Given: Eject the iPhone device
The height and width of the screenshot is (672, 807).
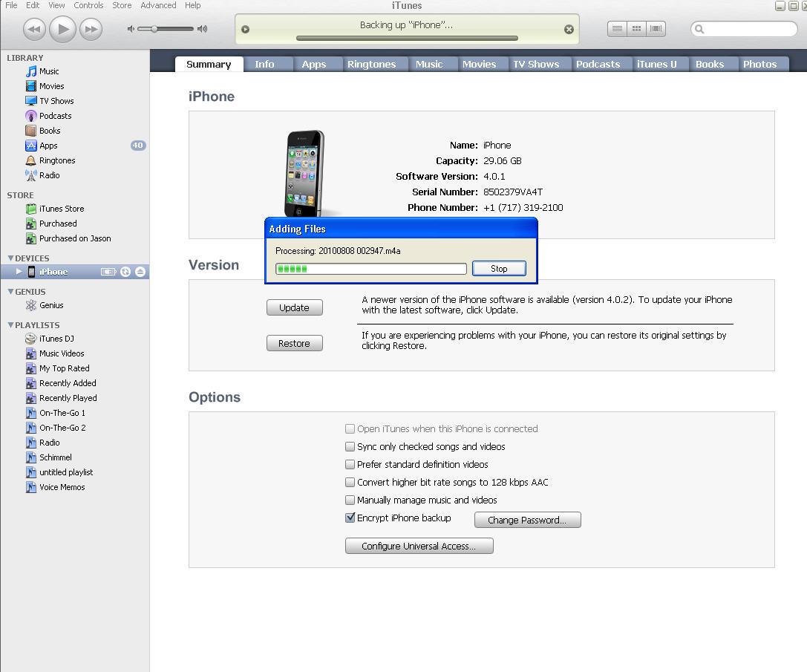Looking at the screenshot, I should click(140, 272).
